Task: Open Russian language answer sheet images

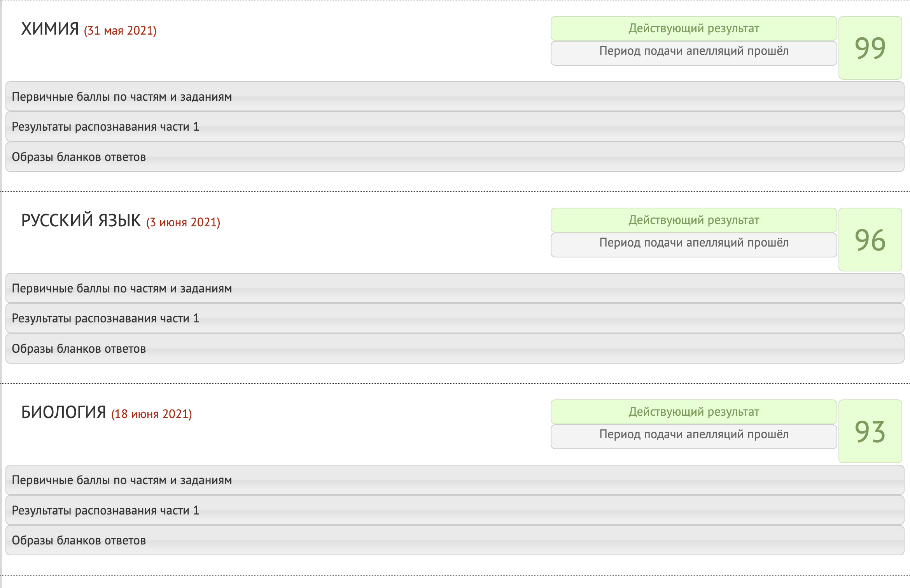Action: [454, 348]
